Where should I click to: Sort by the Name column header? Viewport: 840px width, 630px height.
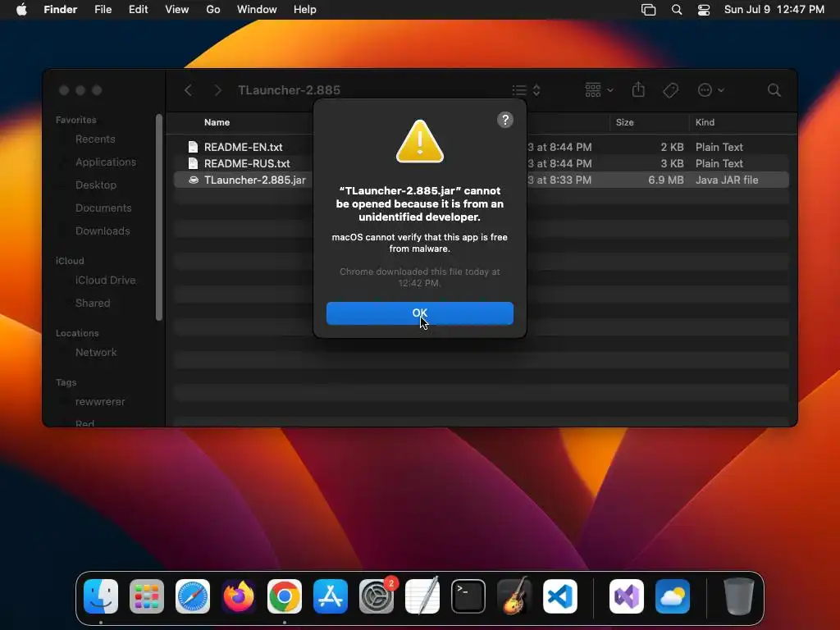[217, 122]
